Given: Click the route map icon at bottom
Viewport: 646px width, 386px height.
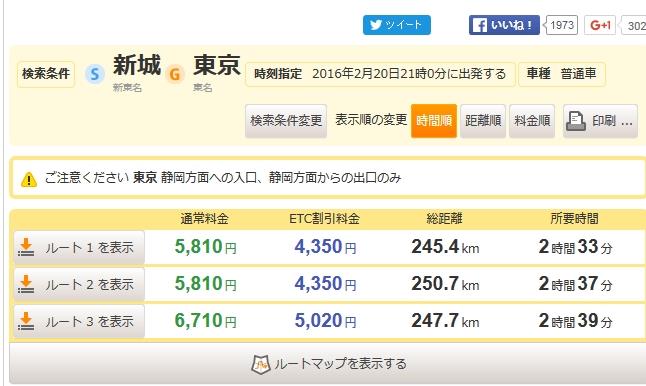Looking at the screenshot, I should 260,365.
